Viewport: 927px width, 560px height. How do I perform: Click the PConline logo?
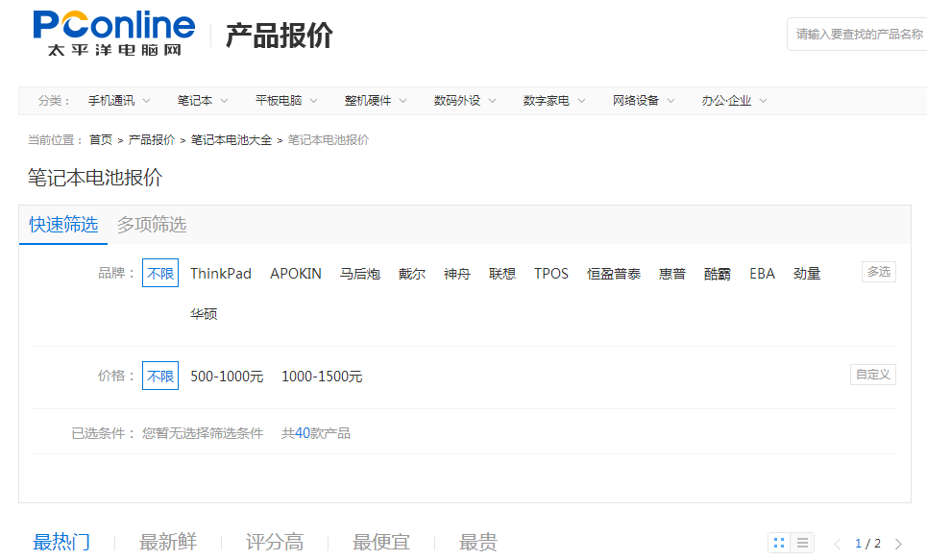point(113,33)
